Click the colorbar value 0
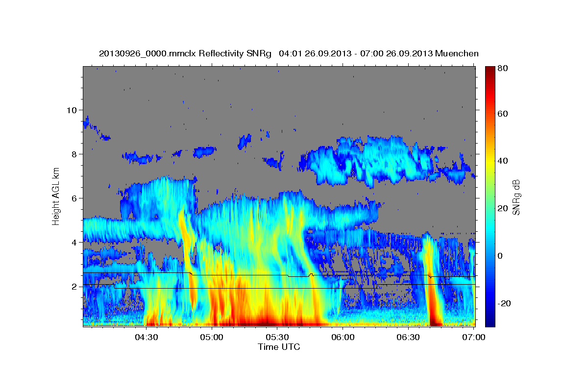The height and width of the screenshot is (392, 588). tap(501, 256)
